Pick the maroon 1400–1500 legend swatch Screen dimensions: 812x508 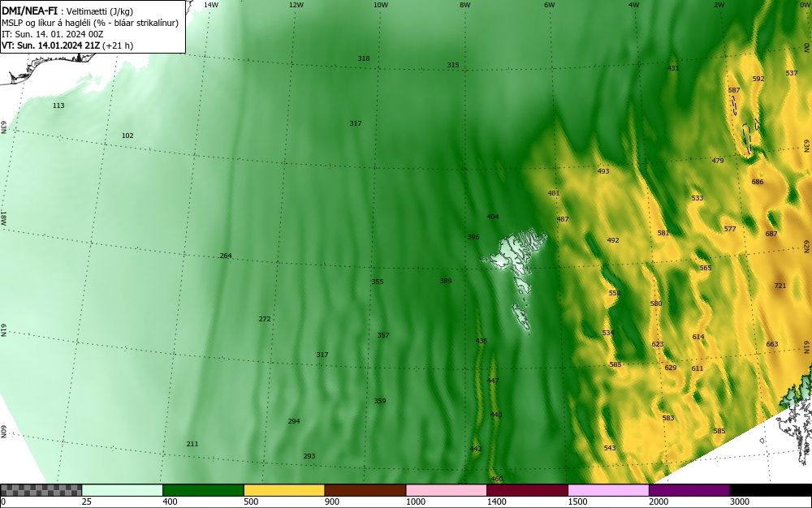point(527,490)
